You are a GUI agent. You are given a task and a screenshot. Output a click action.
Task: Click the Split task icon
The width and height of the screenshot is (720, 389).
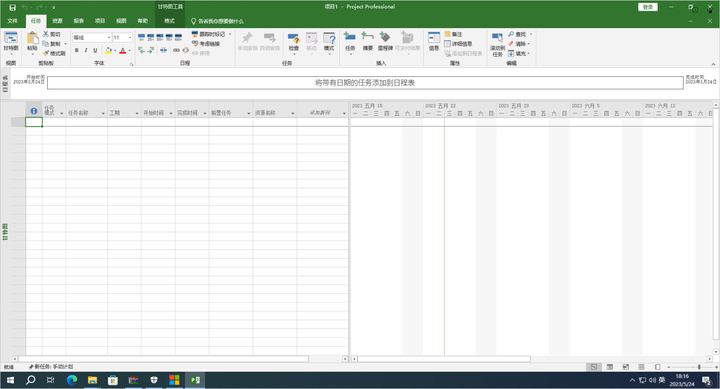click(163, 50)
